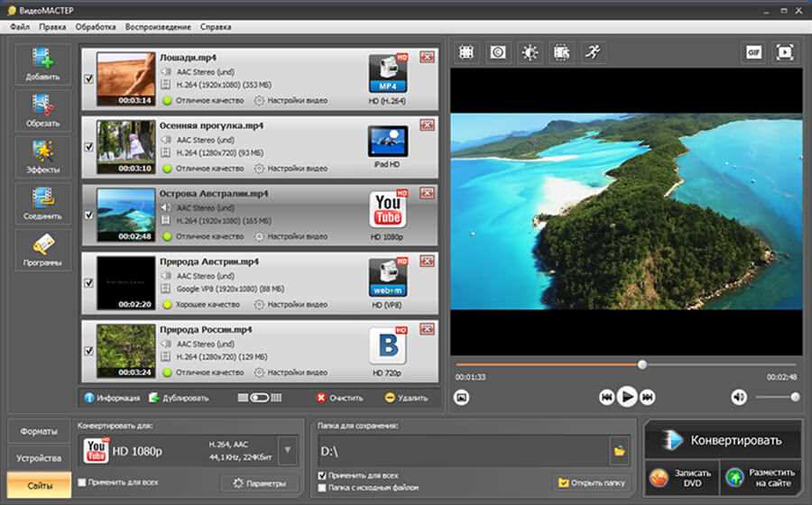Remove Природа России.mp4 with its red X

click(x=428, y=328)
